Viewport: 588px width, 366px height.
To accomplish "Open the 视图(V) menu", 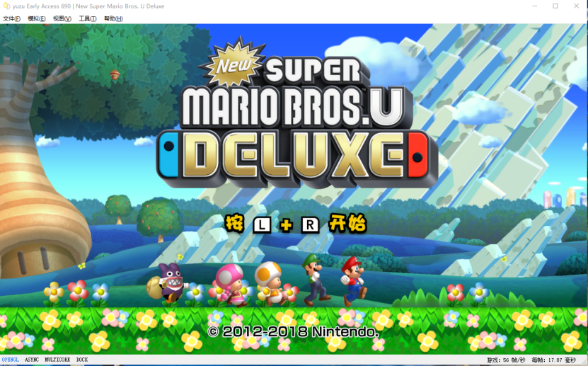I will coord(62,18).
